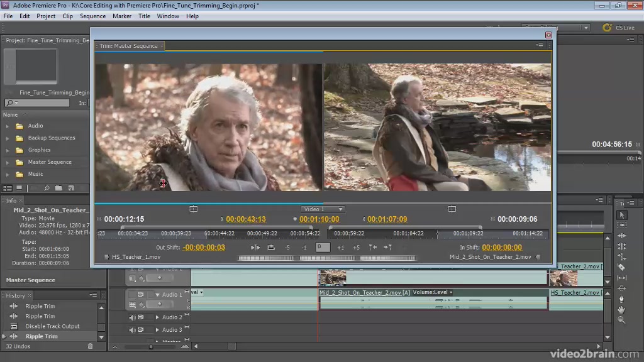Image resolution: width=644 pixels, height=362 pixels.
Task: Click the outgoing-side focus icon above left timecode
Action: pos(194,209)
